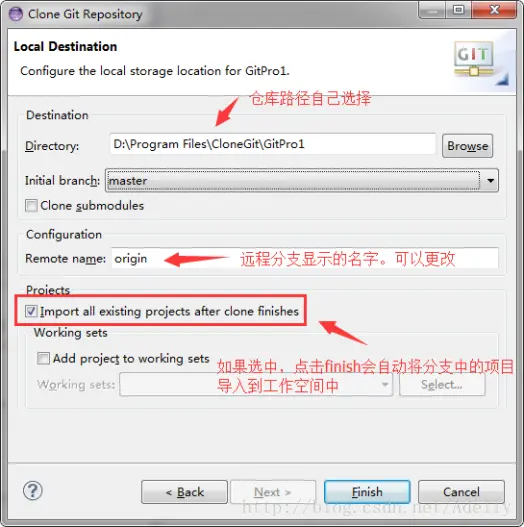
Task: Click the Browse button for directory
Action: pos(468,146)
